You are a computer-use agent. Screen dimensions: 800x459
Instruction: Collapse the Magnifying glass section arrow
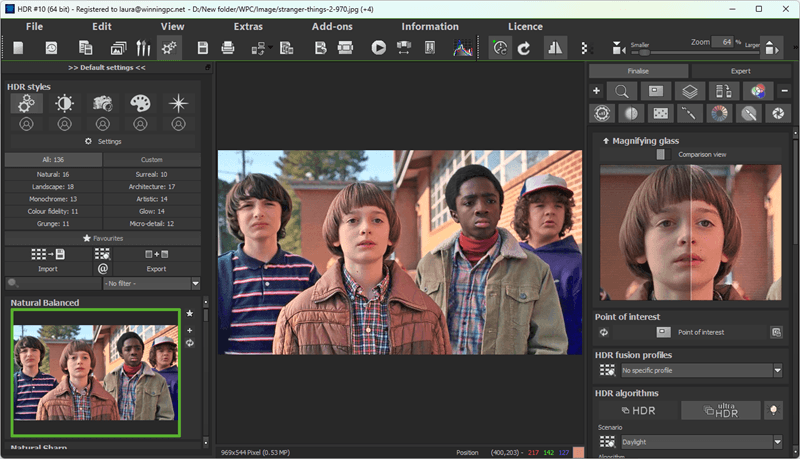[x=606, y=141]
